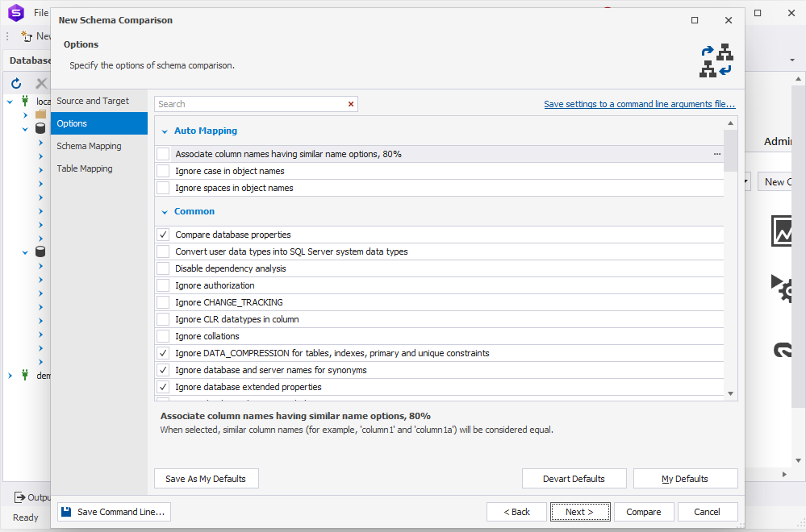Click the purple dbForge Studio logo icon
806x532 pixels.
16,12
